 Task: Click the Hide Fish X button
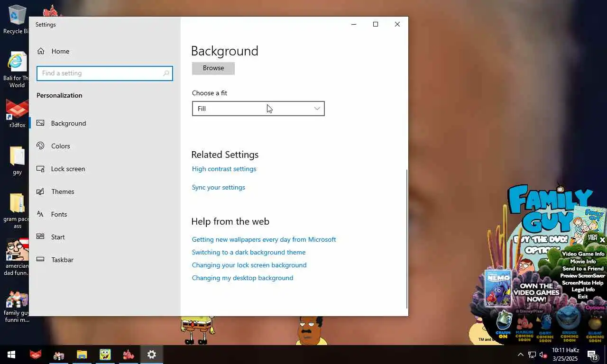[602, 240]
